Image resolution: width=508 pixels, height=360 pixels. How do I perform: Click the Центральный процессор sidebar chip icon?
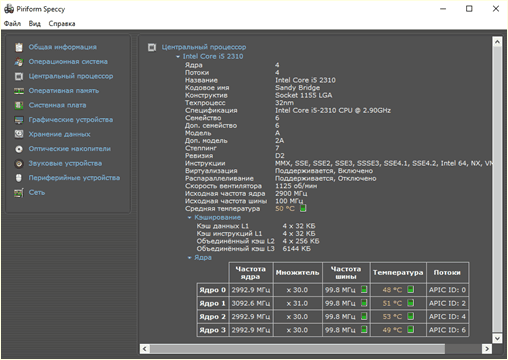coord(19,76)
